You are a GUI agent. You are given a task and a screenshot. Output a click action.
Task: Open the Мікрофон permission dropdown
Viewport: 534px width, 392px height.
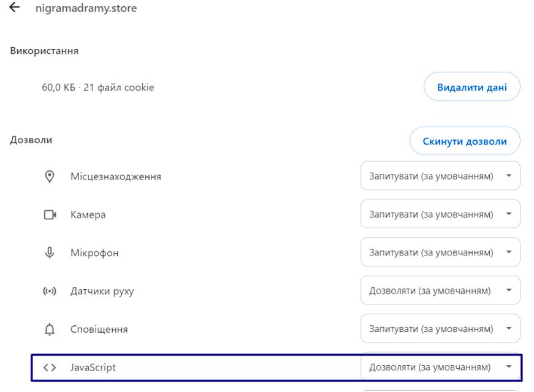click(440, 252)
